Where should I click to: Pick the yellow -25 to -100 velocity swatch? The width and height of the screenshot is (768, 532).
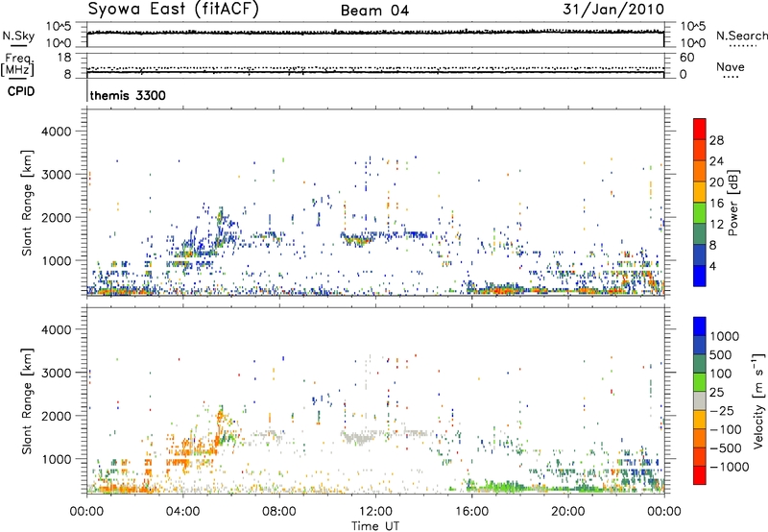(700, 420)
